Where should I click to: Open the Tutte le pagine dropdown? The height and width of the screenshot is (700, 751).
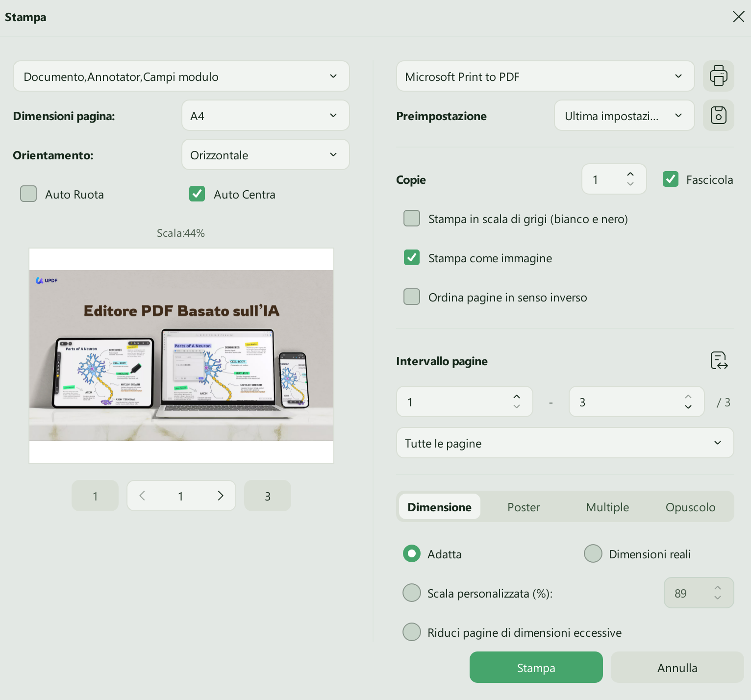(x=565, y=443)
